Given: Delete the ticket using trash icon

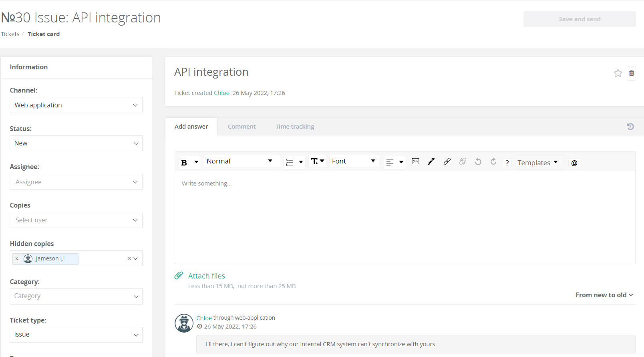Looking at the screenshot, I should [632, 73].
